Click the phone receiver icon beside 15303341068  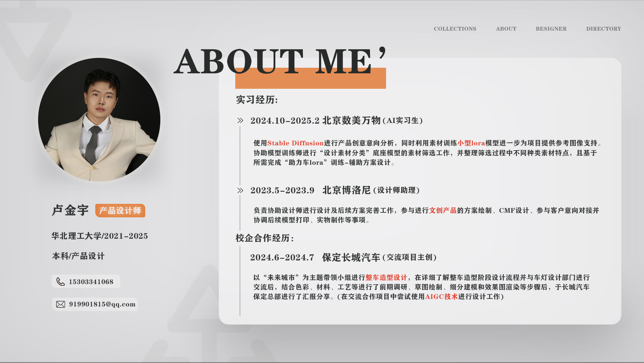click(x=60, y=281)
